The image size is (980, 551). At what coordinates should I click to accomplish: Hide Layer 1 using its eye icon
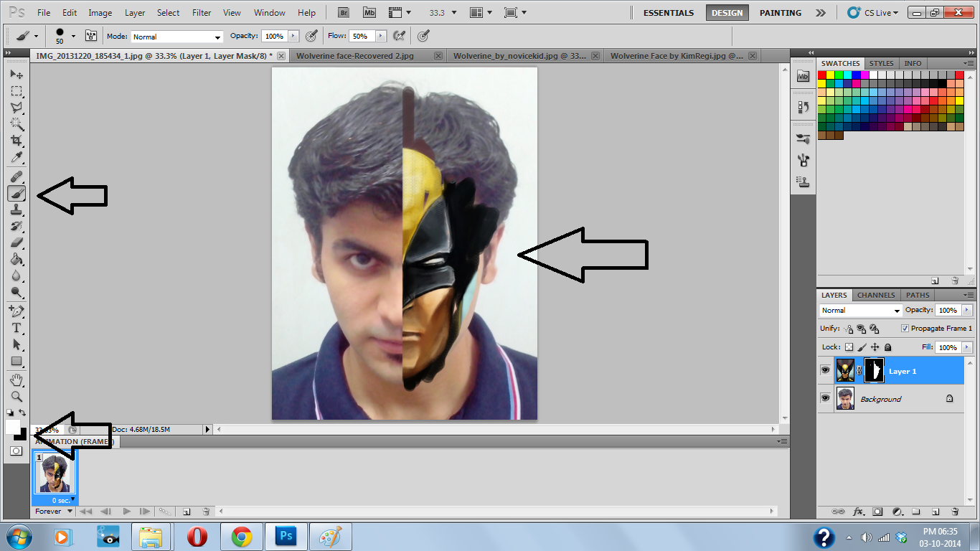click(x=825, y=371)
